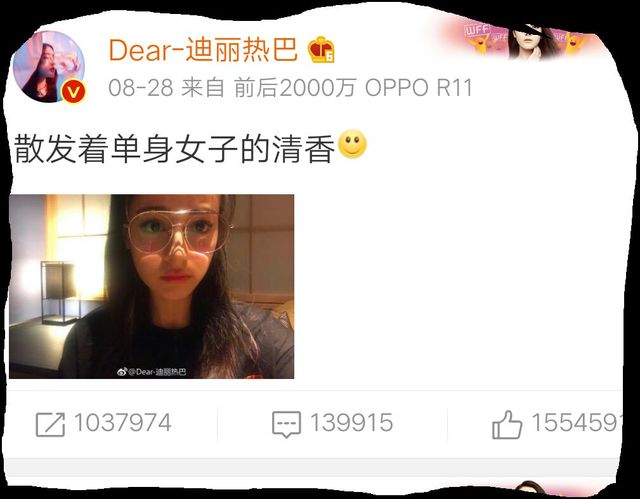The height and width of the screenshot is (499, 640).
Task: Click the comment bubble icon
Action: [x=287, y=424]
